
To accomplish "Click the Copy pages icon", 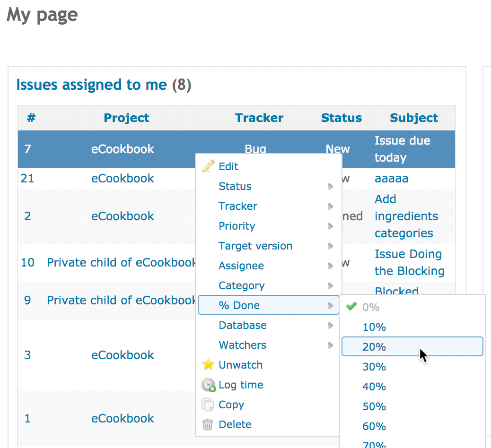I will click(208, 405).
